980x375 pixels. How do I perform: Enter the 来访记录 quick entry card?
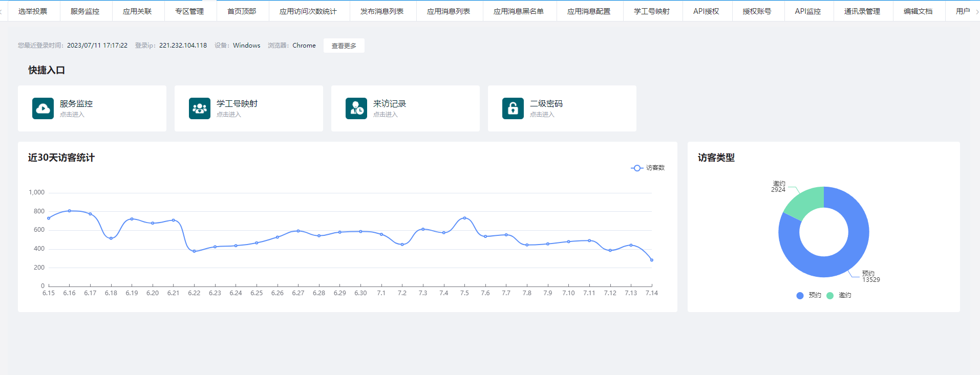pyautogui.click(x=406, y=108)
